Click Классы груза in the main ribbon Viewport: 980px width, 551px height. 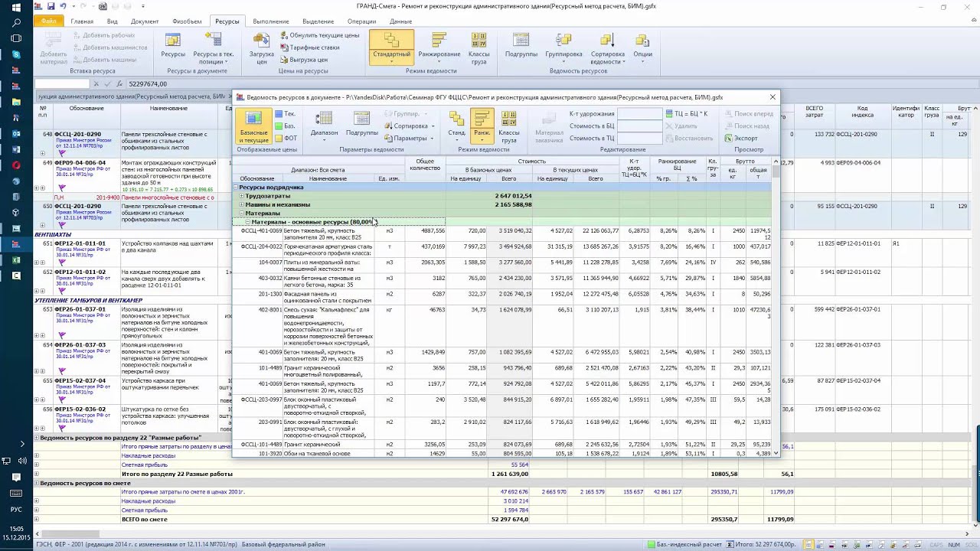coord(479,46)
